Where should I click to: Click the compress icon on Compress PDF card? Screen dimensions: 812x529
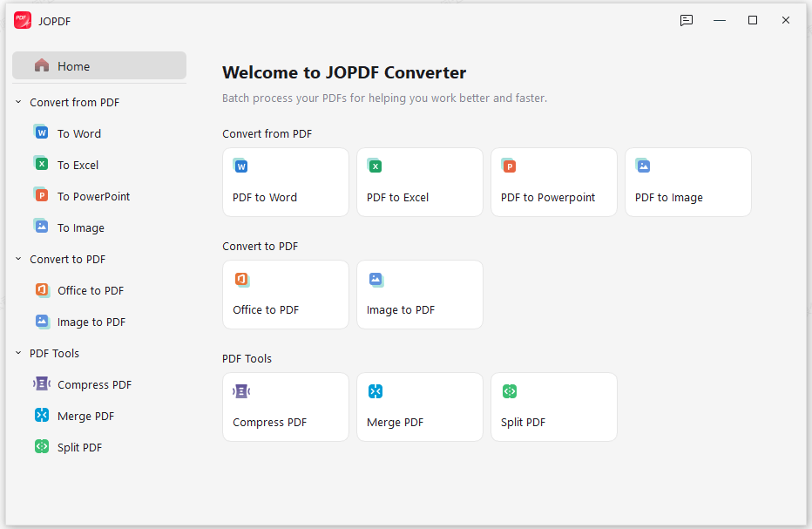(241, 391)
